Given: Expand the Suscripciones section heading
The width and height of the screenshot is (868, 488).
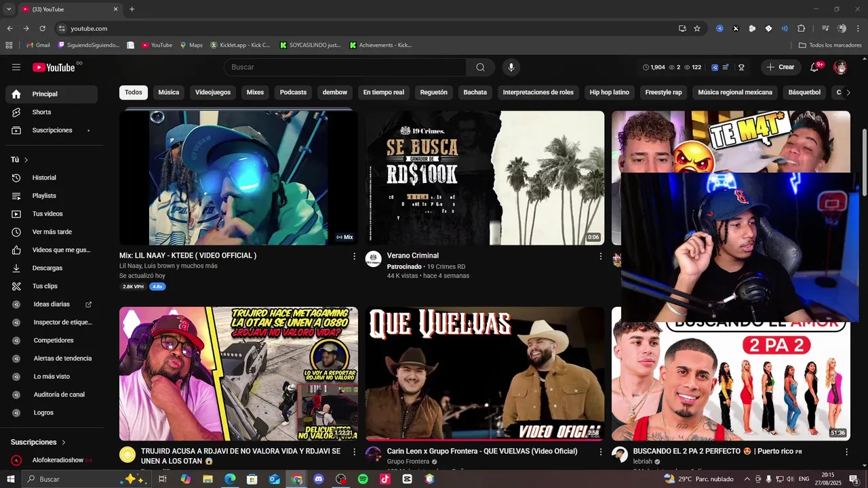Looking at the screenshot, I should point(38,442).
